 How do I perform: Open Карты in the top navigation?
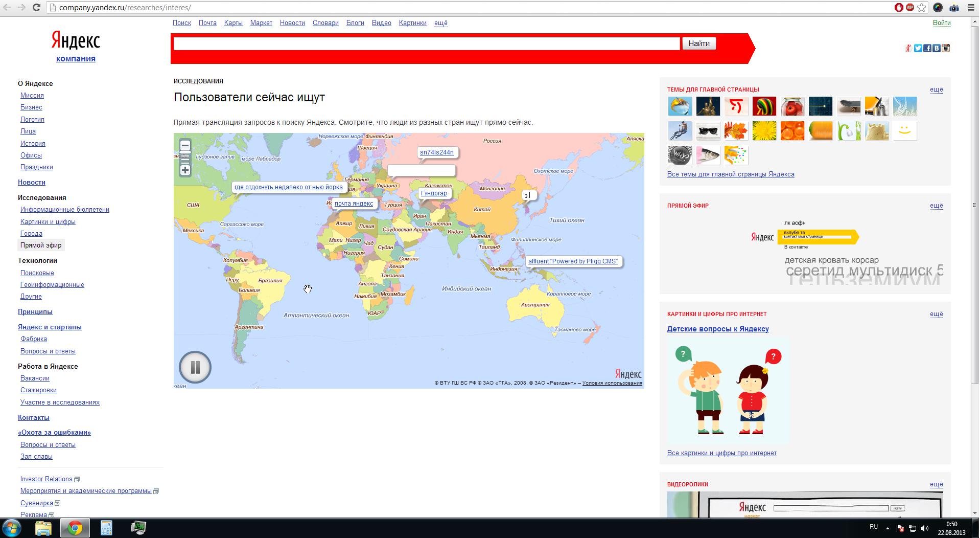[x=234, y=23]
